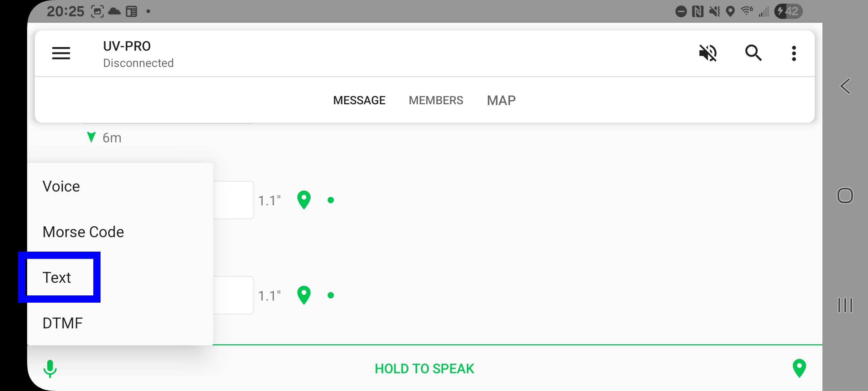Click the green dot beside first message
Image resolution: width=868 pixels, height=391 pixels.
pyautogui.click(x=331, y=200)
